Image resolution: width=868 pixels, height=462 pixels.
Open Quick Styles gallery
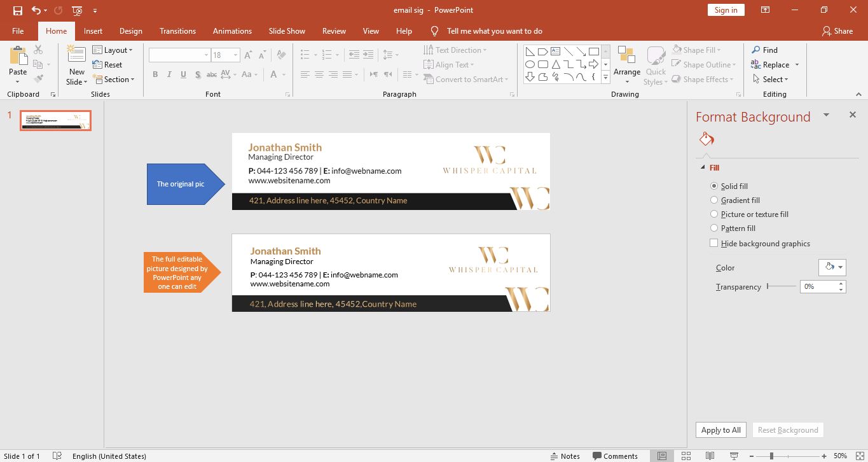tap(656, 66)
